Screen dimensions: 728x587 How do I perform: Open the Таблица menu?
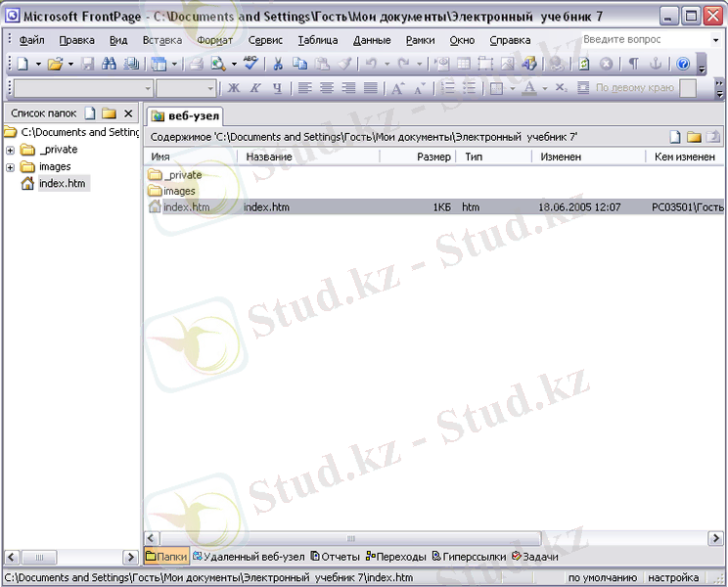click(x=318, y=40)
